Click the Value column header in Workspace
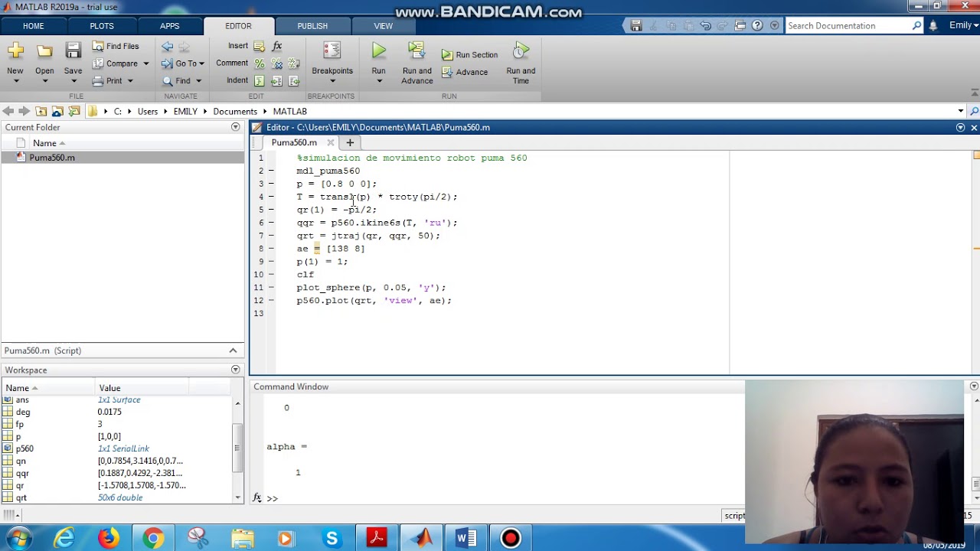 click(x=109, y=388)
